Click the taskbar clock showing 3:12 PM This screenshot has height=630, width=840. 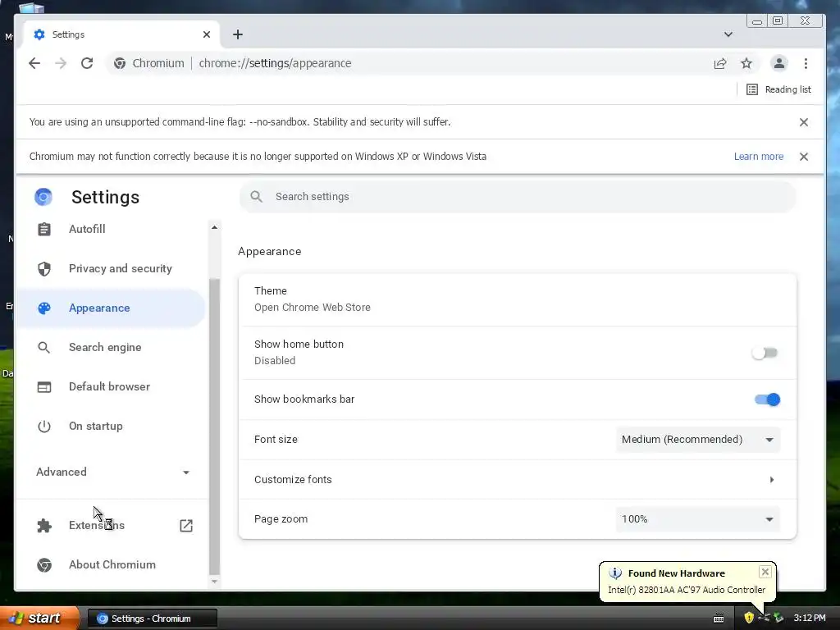coord(809,619)
